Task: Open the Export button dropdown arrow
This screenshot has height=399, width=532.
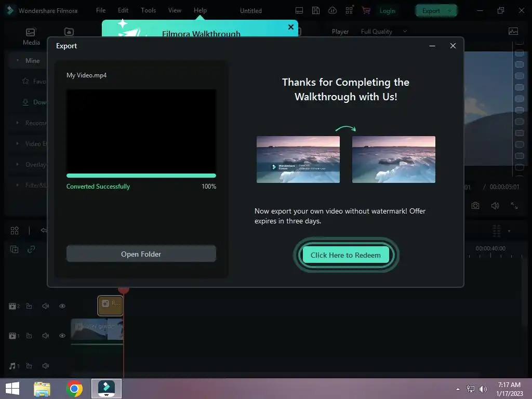Action: 450,11
